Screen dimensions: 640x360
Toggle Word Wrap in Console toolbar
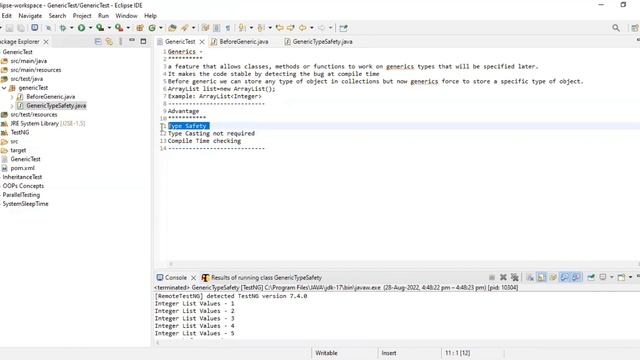pyautogui.click(x=553, y=277)
